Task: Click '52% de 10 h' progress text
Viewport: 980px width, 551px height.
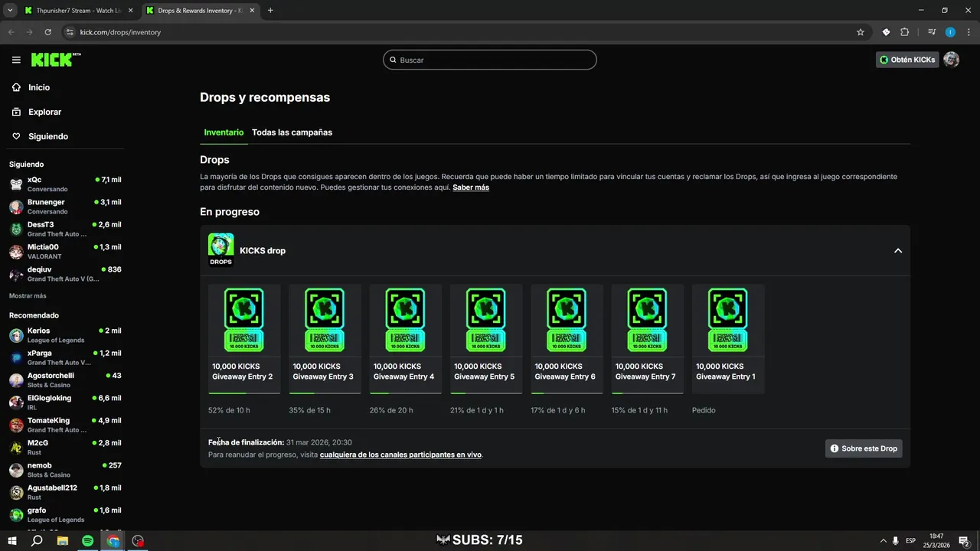Action: 229,410
